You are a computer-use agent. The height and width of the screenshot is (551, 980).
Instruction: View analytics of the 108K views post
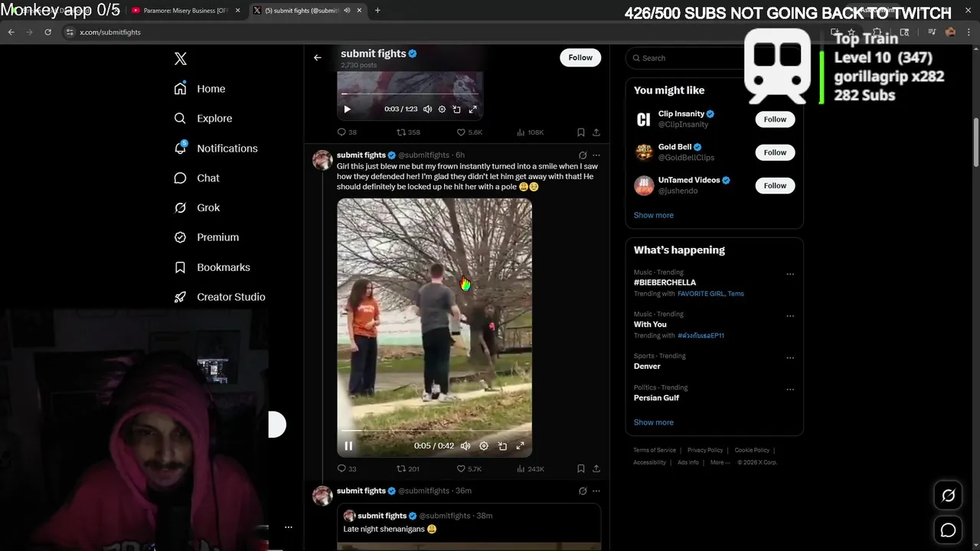[x=531, y=132]
